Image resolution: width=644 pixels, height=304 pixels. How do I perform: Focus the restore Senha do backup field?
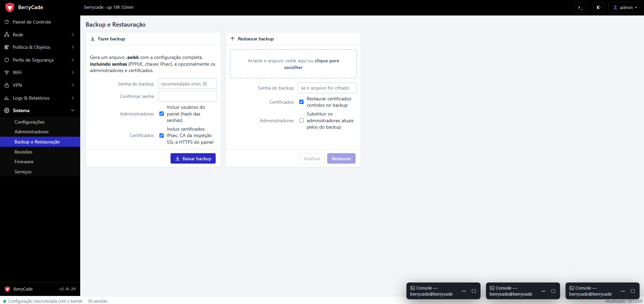(327, 88)
